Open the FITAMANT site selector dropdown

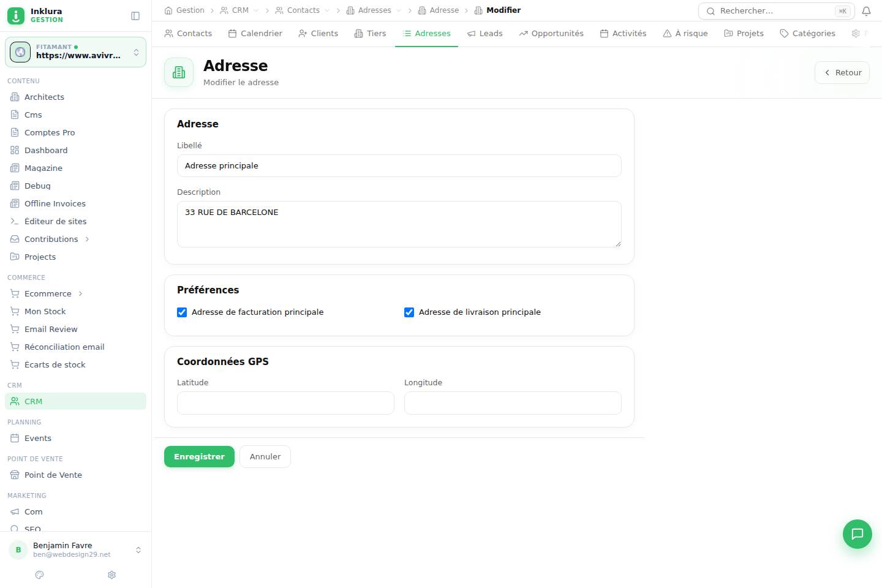pos(75,52)
